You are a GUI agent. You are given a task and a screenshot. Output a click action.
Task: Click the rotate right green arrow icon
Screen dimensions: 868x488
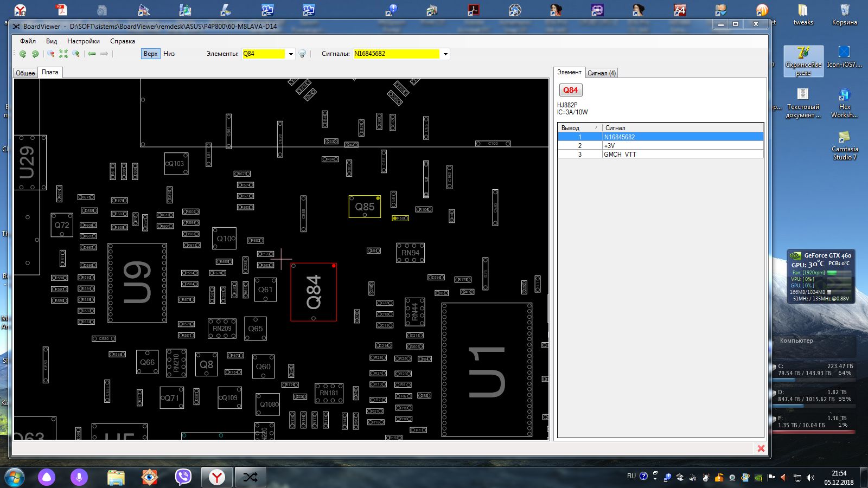35,54
